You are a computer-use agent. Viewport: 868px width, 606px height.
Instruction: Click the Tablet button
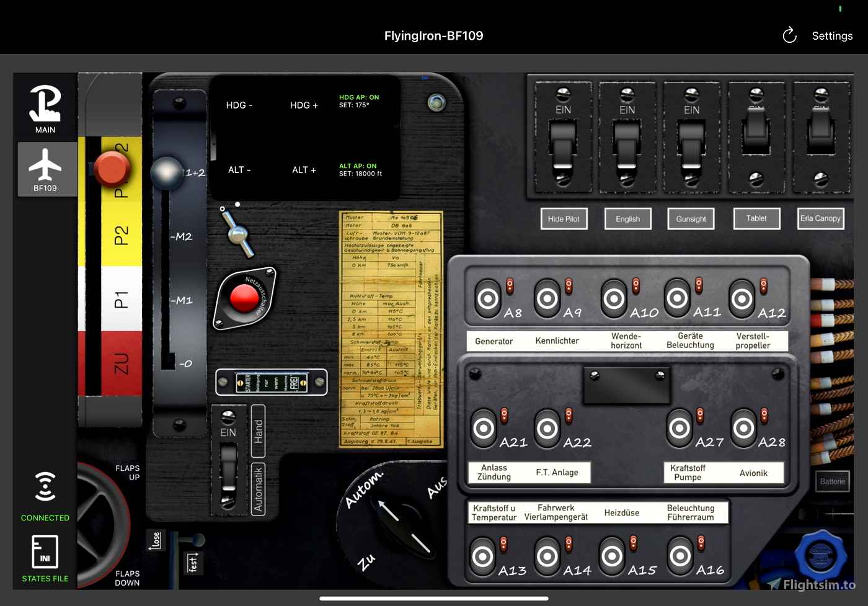pyautogui.click(x=756, y=218)
